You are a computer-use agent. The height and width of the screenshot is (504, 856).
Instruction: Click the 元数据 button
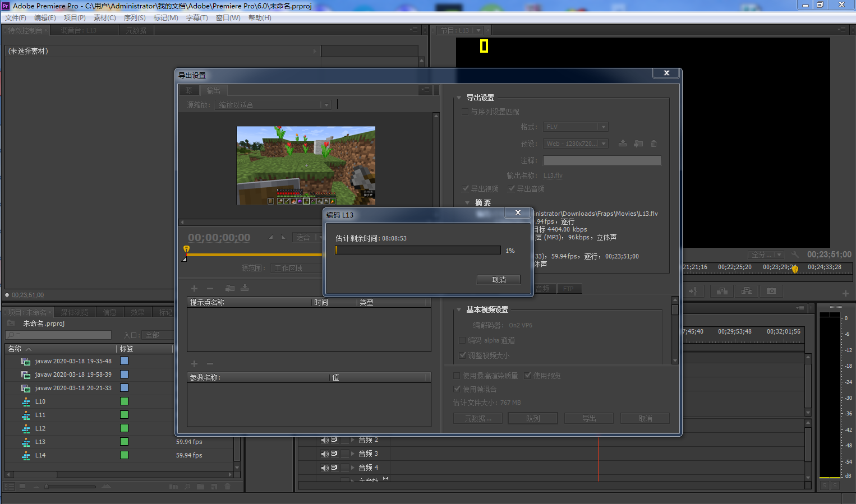click(x=477, y=418)
